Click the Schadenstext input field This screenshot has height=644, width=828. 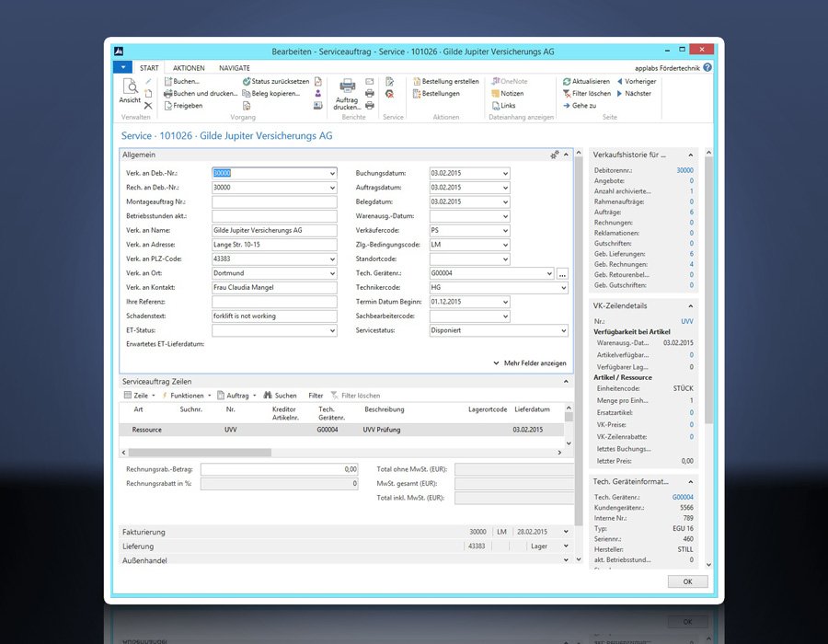coord(274,316)
